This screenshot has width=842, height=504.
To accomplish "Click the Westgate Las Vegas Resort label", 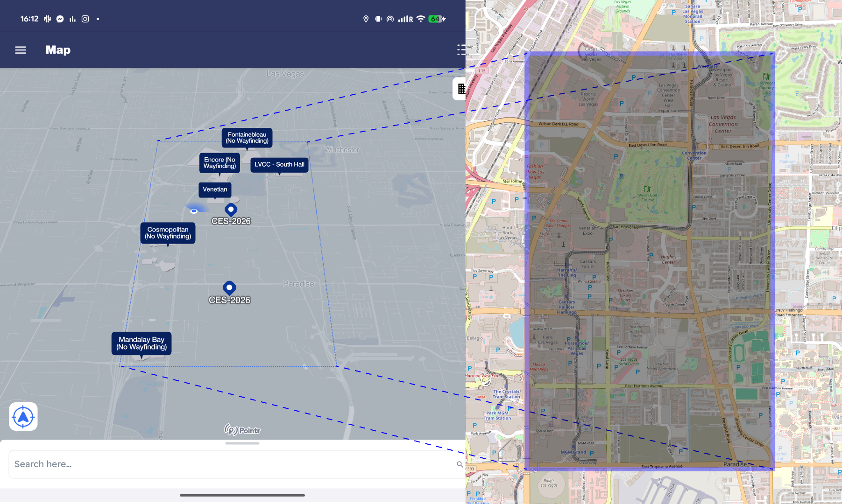I will (722, 77).
